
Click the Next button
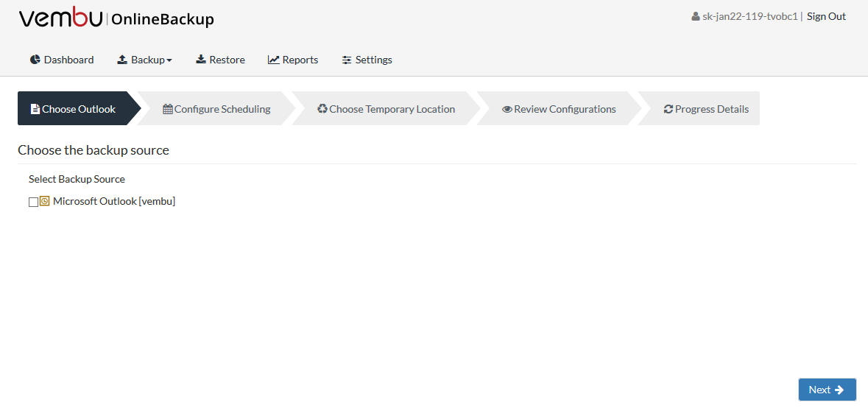click(x=827, y=390)
